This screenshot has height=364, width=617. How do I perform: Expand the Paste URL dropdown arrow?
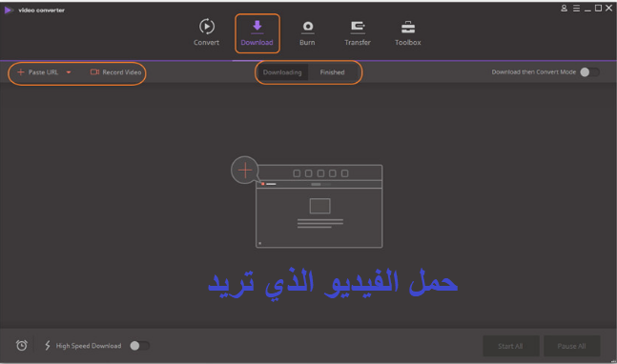pyautogui.click(x=69, y=72)
